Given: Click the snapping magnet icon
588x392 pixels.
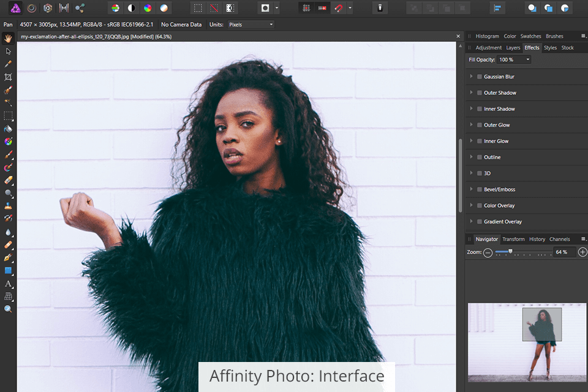Looking at the screenshot, I should (x=339, y=8).
